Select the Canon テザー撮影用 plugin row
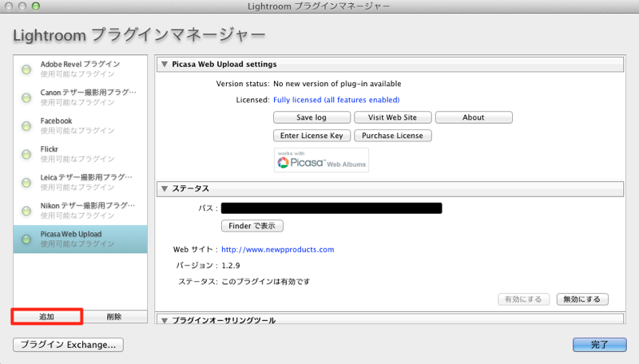639x364 pixels. click(81, 97)
